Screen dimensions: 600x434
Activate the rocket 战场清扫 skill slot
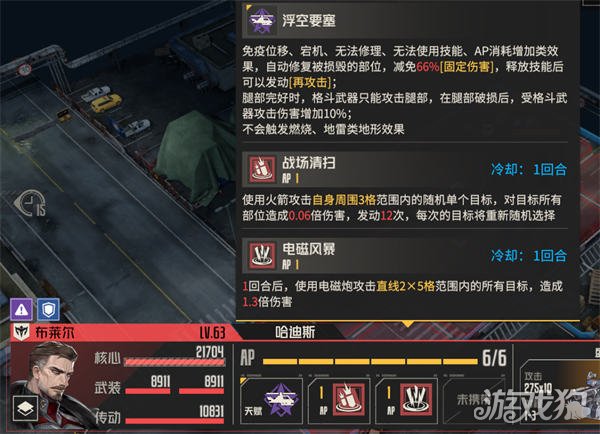click(339, 401)
